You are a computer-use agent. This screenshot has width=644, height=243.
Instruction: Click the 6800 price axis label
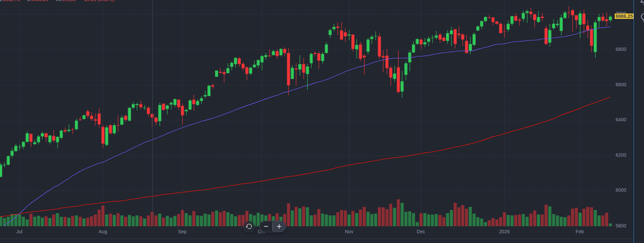[621, 49]
